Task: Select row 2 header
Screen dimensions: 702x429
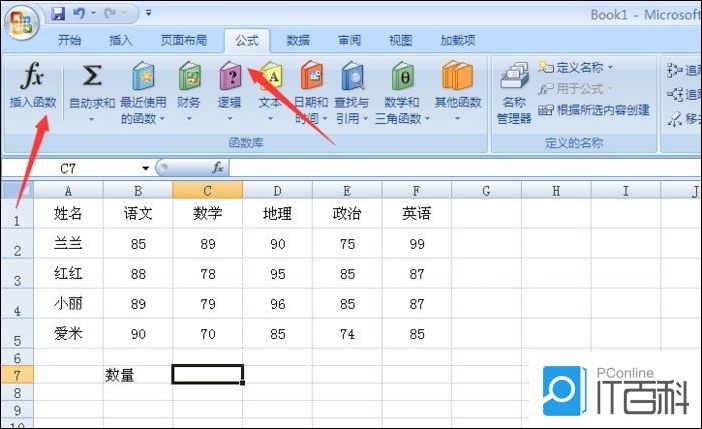Action: coord(17,244)
